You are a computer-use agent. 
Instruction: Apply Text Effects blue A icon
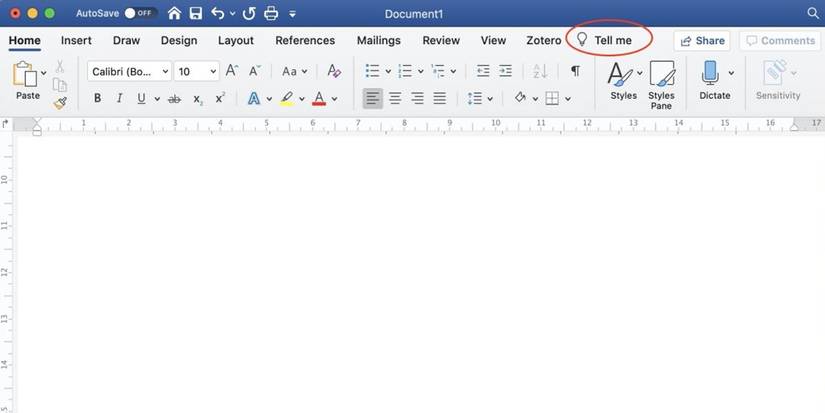pyautogui.click(x=254, y=98)
